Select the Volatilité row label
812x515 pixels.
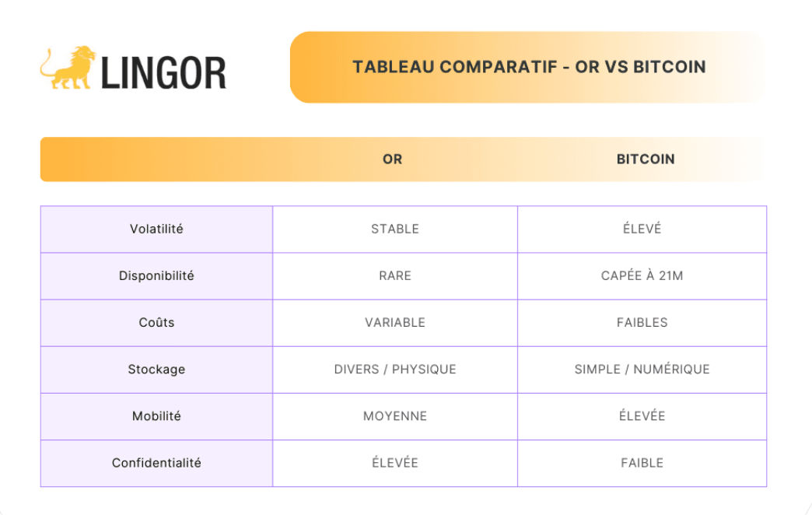pos(156,229)
